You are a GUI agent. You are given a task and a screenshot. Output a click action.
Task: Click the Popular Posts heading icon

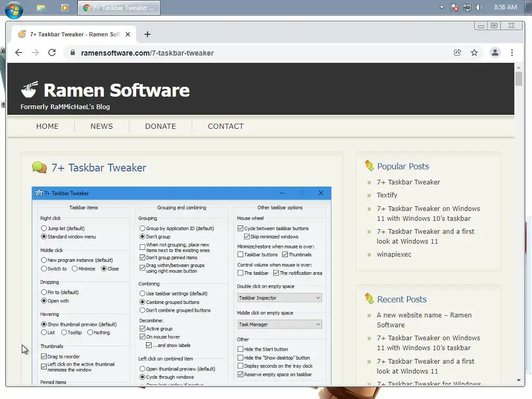[369, 166]
